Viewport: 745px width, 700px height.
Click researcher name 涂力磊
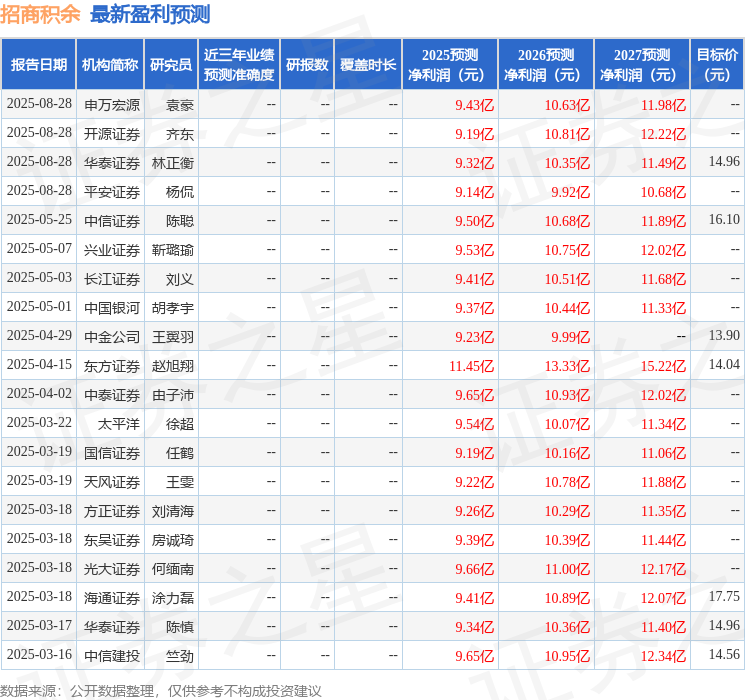(x=173, y=597)
